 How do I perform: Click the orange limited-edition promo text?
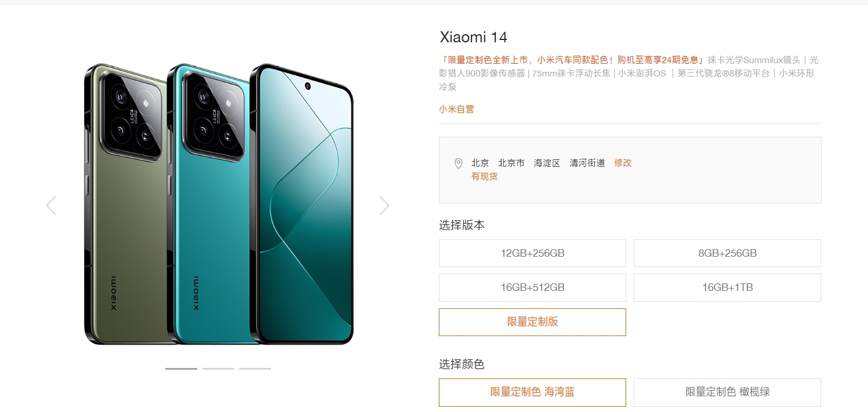pos(572,60)
